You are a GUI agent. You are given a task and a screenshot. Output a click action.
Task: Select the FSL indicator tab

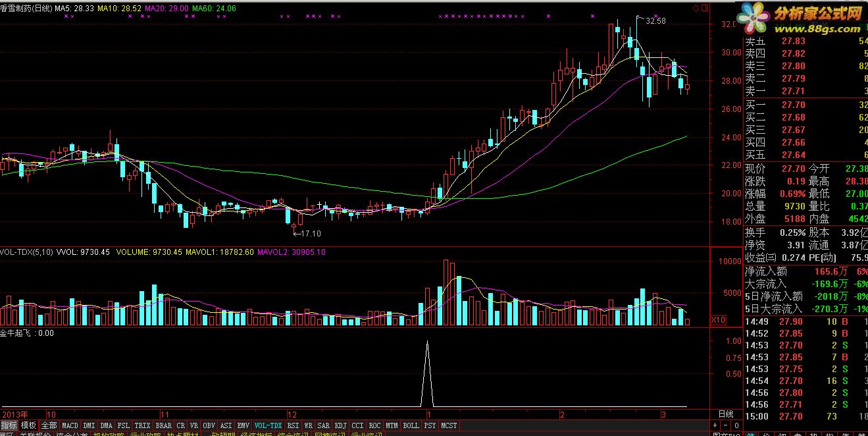pos(123,425)
